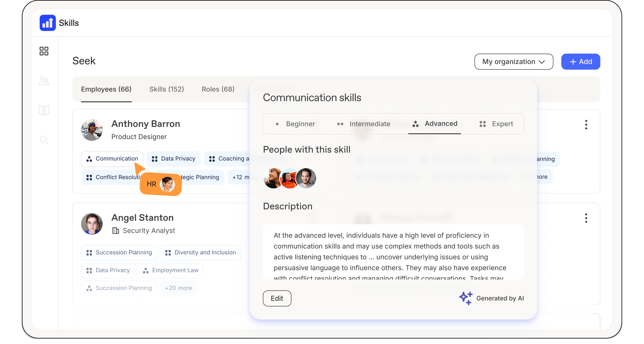Open the My organization dropdown
The width and height of the screenshot is (644, 344).
click(x=513, y=61)
